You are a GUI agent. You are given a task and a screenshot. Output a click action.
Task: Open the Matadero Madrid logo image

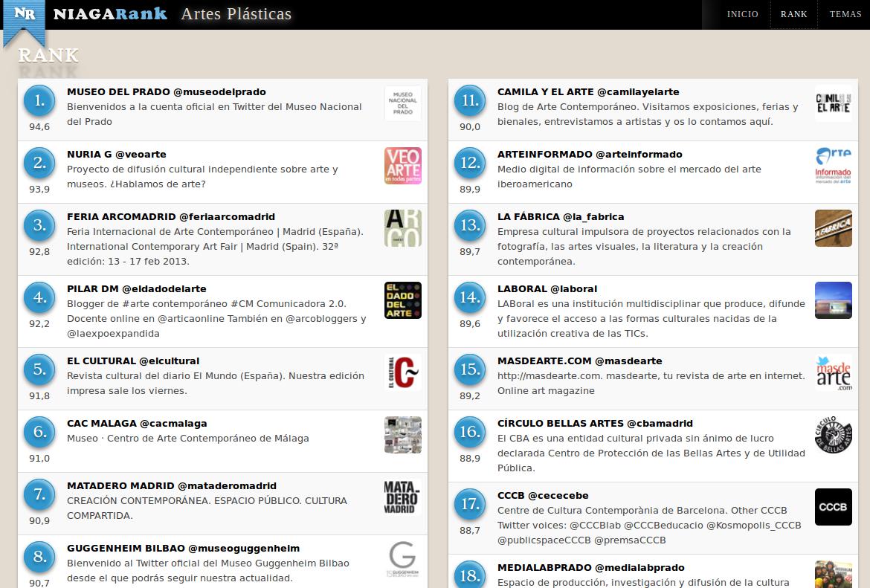point(402,497)
